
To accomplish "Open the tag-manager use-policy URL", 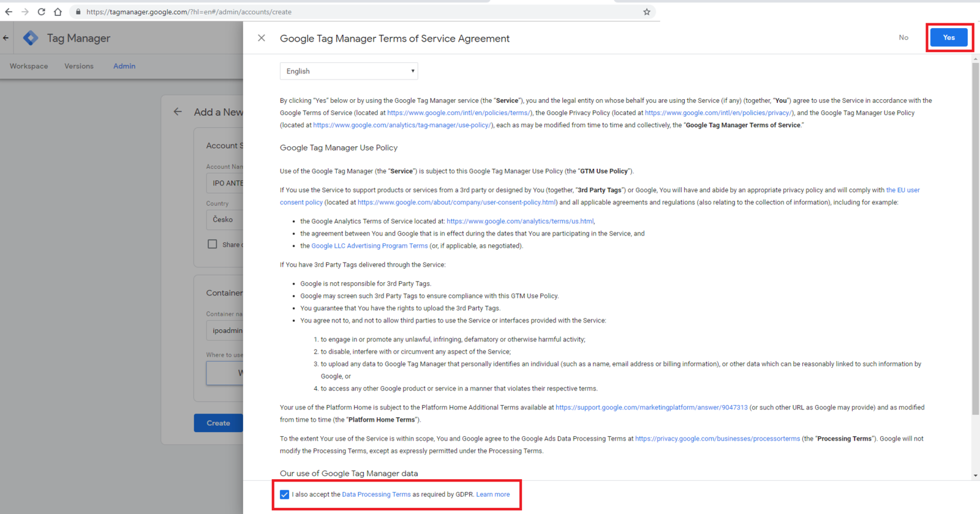I will tap(403, 125).
